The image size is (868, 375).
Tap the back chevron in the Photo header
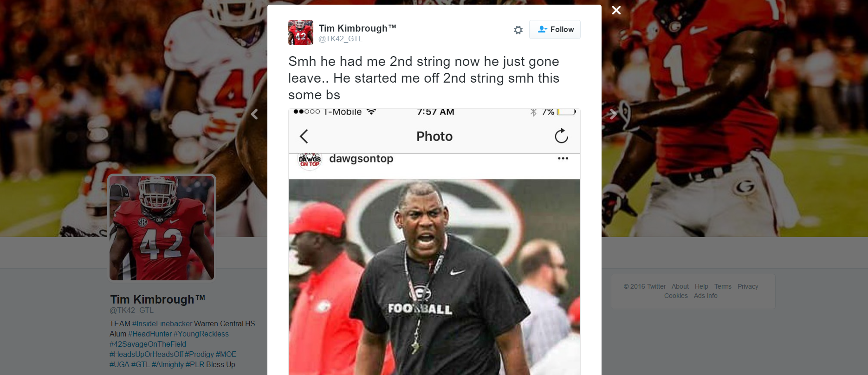pyautogui.click(x=304, y=136)
